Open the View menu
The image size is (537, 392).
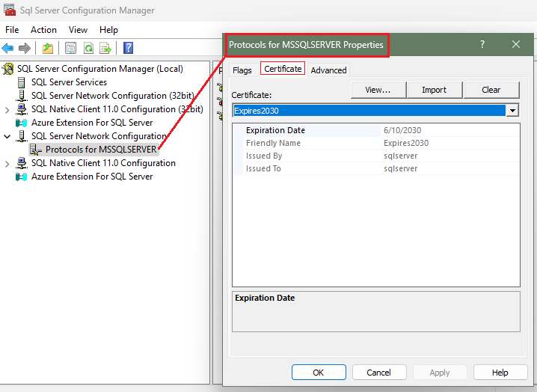click(x=78, y=30)
